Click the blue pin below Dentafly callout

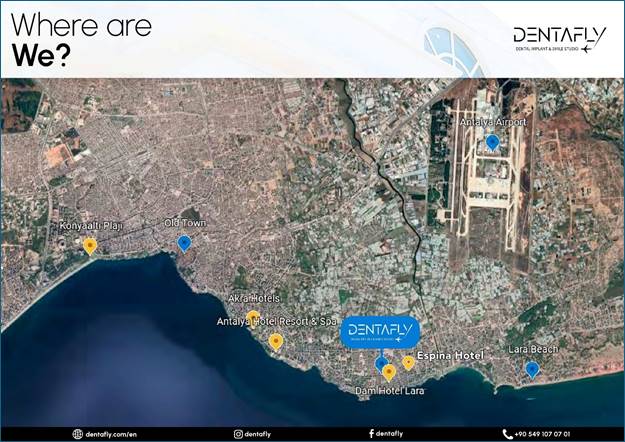pyautogui.click(x=381, y=363)
